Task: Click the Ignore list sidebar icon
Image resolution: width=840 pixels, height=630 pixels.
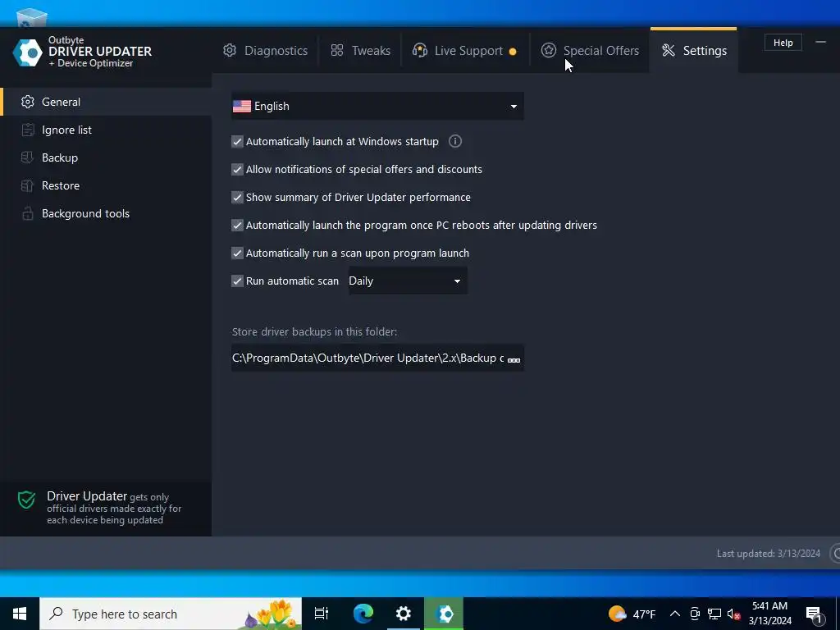Action: click(27, 130)
